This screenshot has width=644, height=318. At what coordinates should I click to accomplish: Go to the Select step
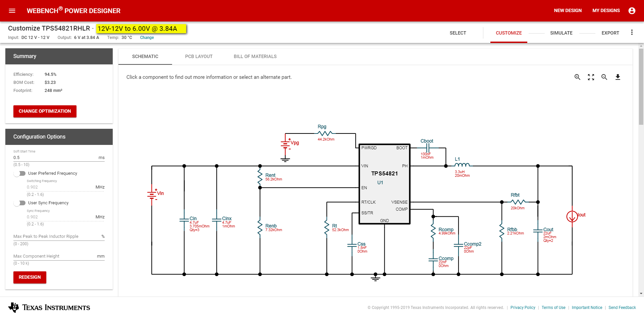tap(458, 33)
